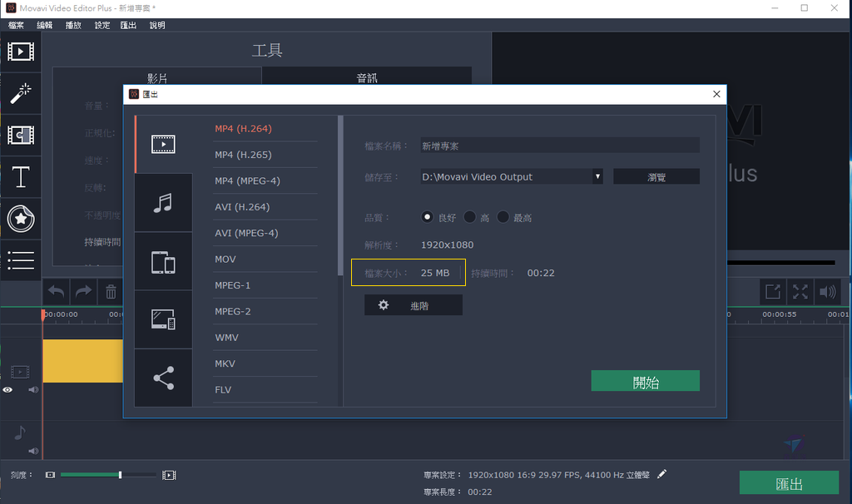Click the 1920x1080 resolution value

tap(447, 245)
